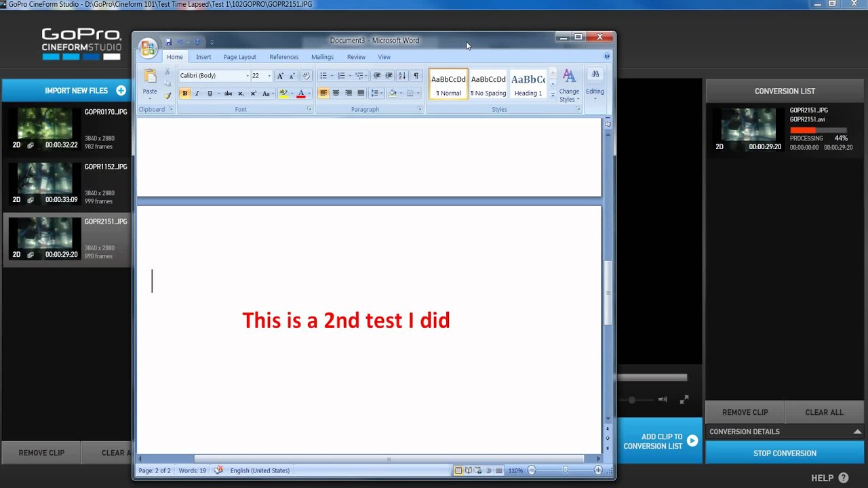This screenshot has height=488, width=868.
Task: Open the Office button menu in Word
Action: pyautogui.click(x=147, y=48)
